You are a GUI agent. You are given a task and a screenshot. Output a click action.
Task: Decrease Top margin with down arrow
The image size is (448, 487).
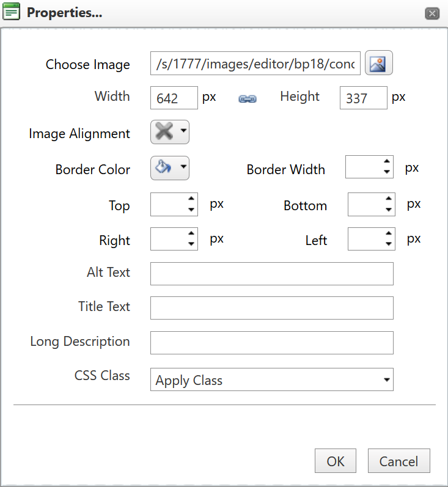pos(191,210)
